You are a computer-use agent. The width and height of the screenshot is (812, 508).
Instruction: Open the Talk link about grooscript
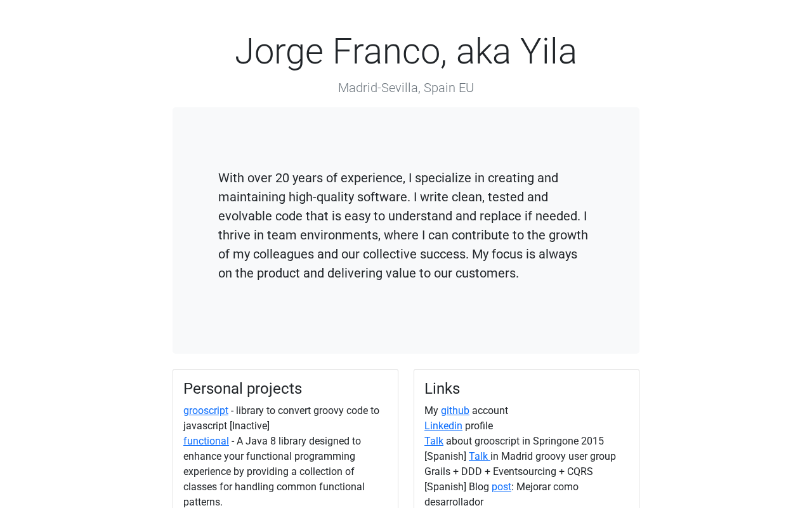point(434,441)
